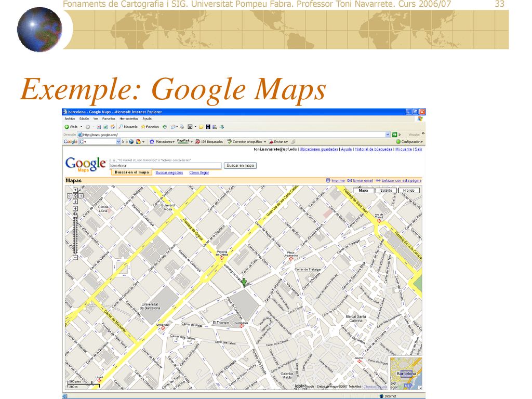Click the printer icon in the IE toolbar

[182, 127]
